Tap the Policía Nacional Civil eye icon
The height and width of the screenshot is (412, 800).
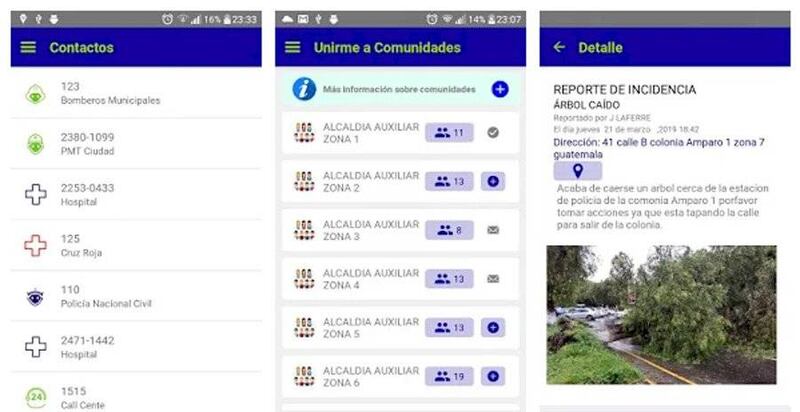pos(35,297)
